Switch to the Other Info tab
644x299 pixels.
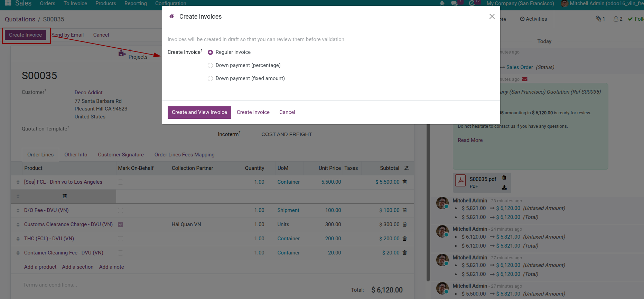pos(76,155)
